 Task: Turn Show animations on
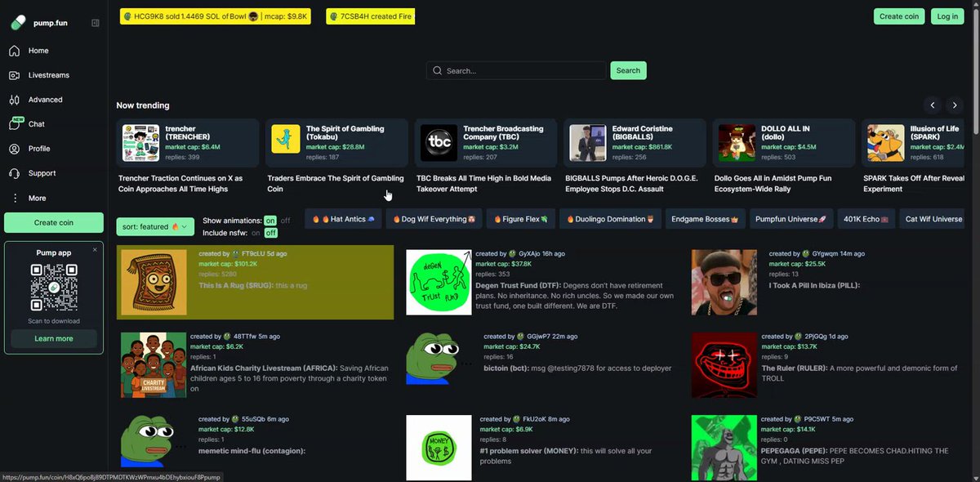tap(270, 221)
